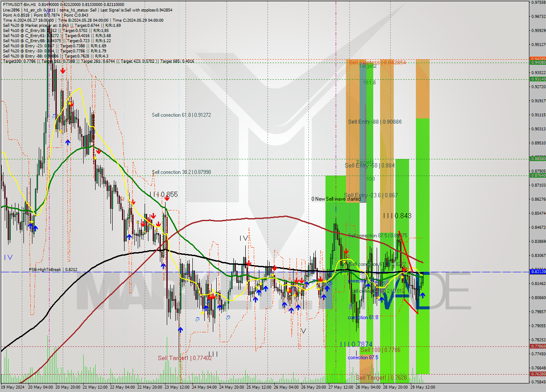
Task: Click the green 0.93140 price axis tag
Action: (537, 79)
